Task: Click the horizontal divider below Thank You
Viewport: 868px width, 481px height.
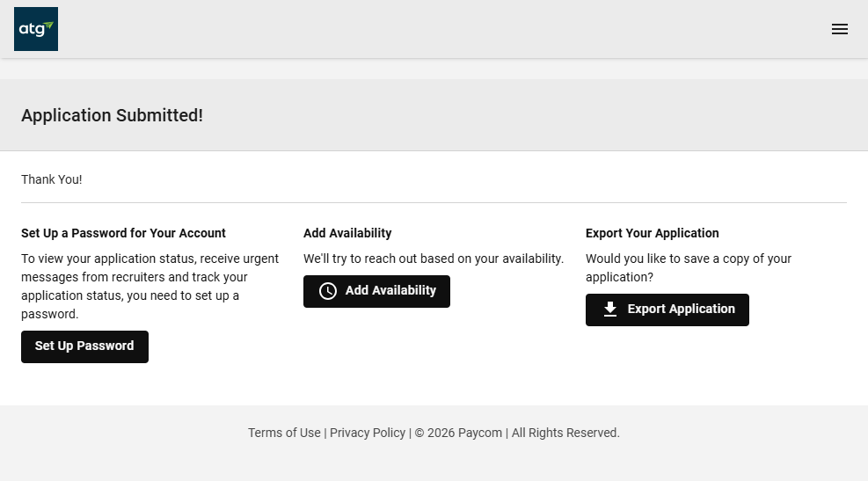Action: pos(434,203)
